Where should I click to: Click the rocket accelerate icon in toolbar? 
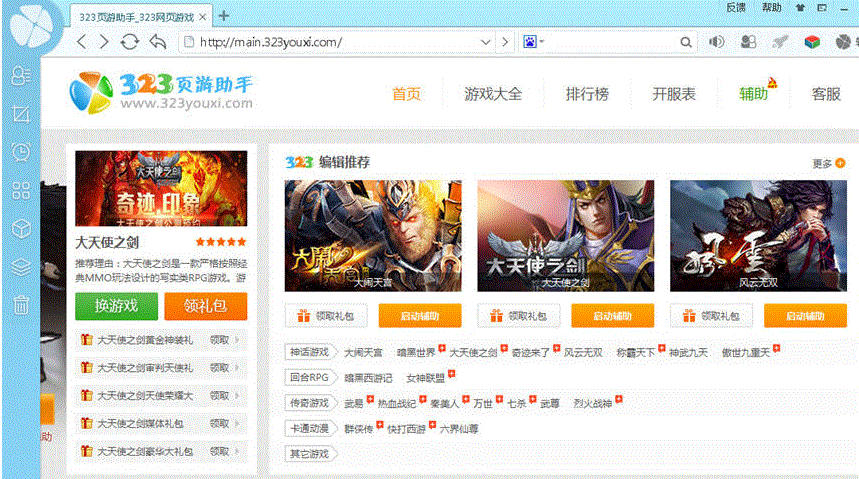point(780,42)
